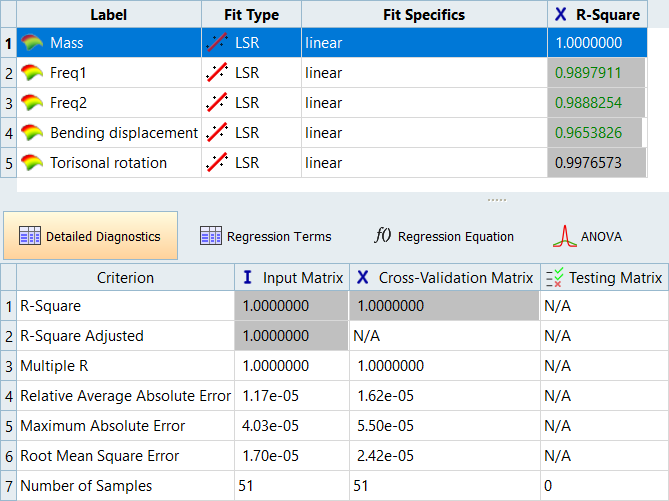The height and width of the screenshot is (501, 669).
Task: Click the ANOVA bell curve icon
Action: coord(566,237)
